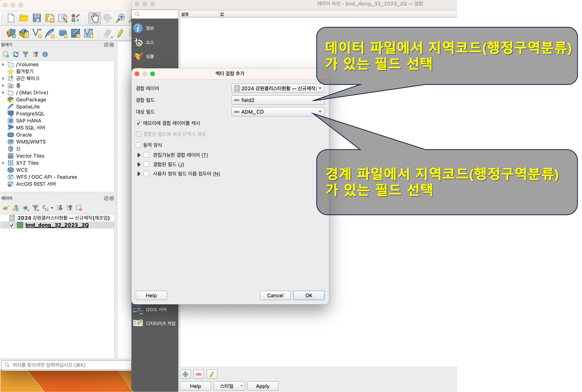Click the Zoom In magnifier tool
Screen dimensions: 582x392
point(121,18)
